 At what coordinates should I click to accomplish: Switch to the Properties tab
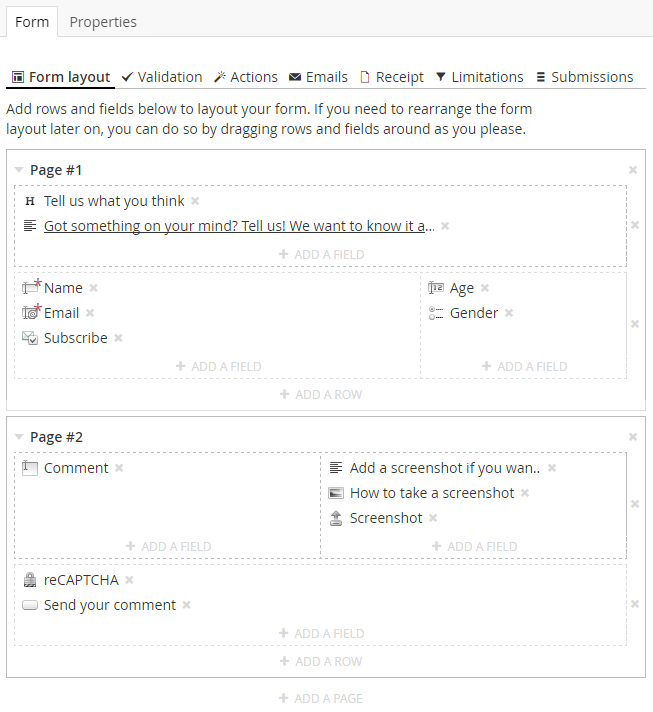103,22
